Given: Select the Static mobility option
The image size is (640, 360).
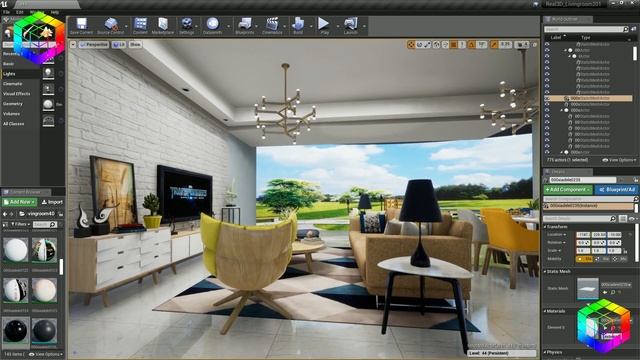Looking at the screenshot, I should pos(584,259).
